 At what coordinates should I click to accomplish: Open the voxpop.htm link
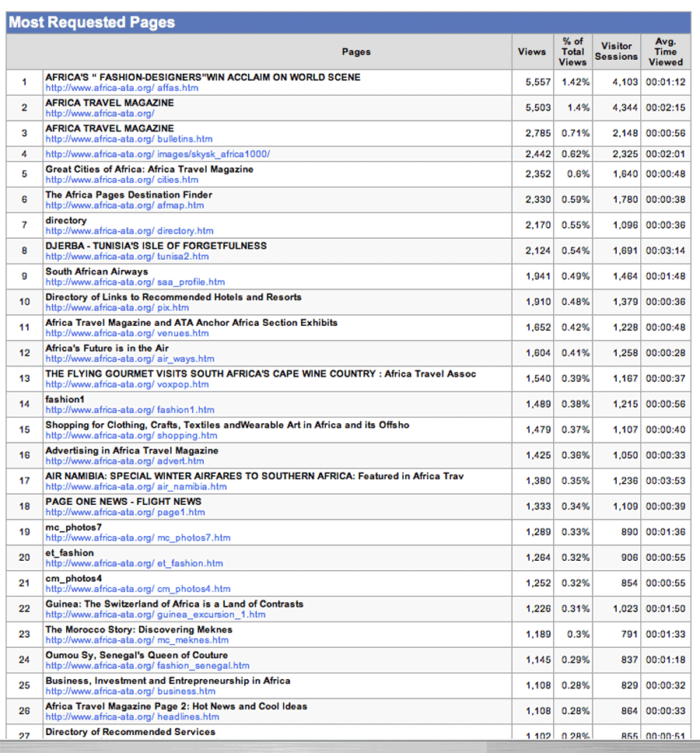click(128, 384)
